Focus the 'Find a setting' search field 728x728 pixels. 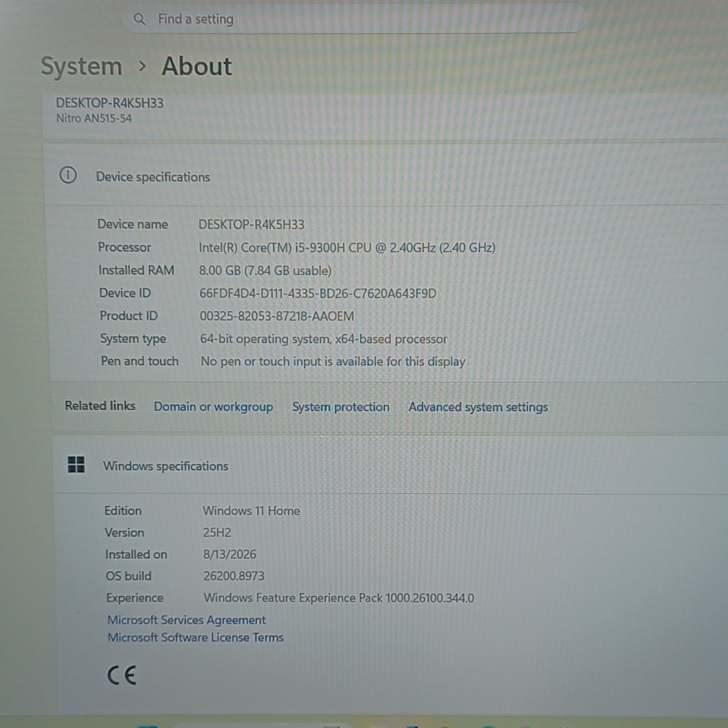pos(355,19)
